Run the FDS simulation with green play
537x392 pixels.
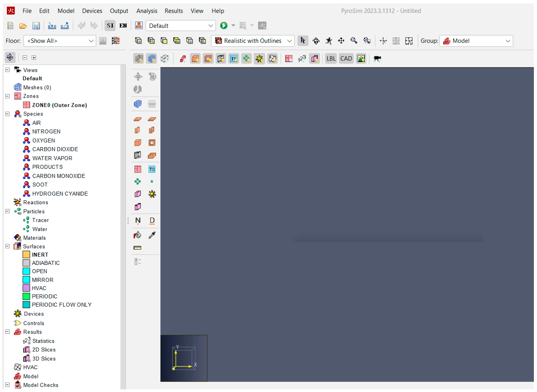point(224,26)
